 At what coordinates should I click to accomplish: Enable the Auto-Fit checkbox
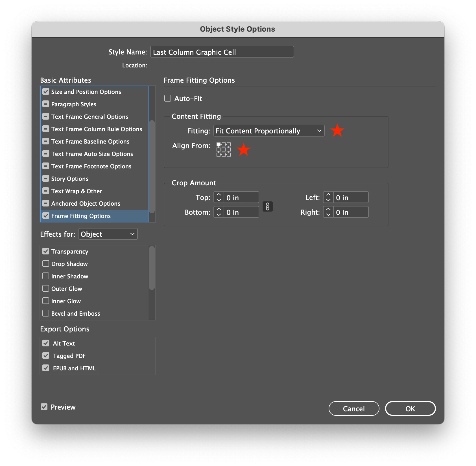pyautogui.click(x=168, y=98)
